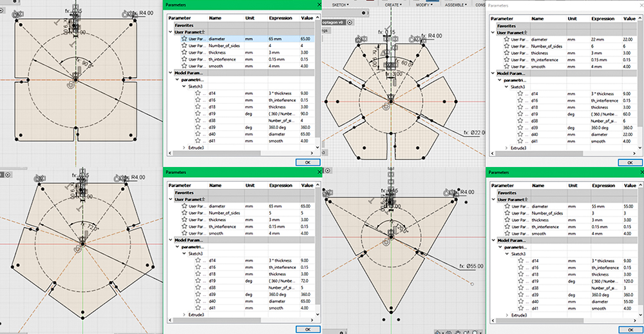Open the SKETCH toolbar menu
Viewport: 644px width, 334px height.
click(x=340, y=5)
